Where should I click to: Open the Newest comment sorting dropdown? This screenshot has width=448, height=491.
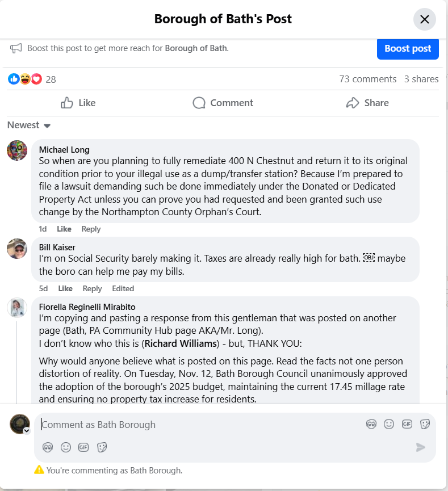[29, 125]
